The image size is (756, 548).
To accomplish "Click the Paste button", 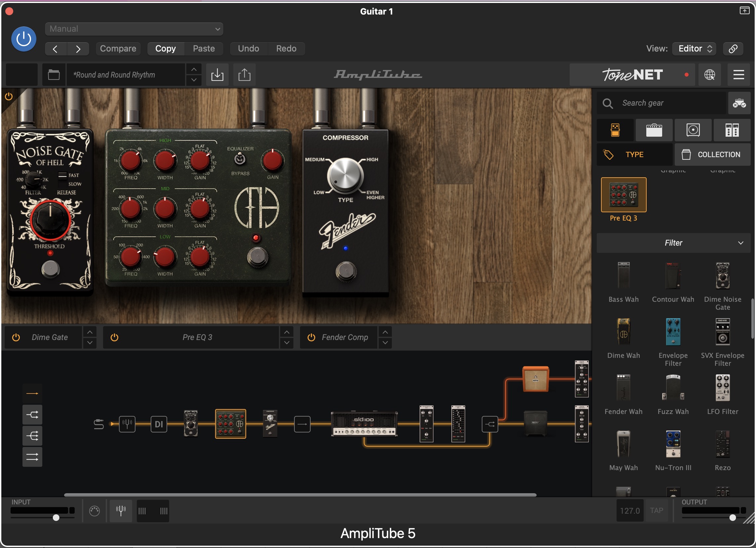I will [x=204, y=49].
